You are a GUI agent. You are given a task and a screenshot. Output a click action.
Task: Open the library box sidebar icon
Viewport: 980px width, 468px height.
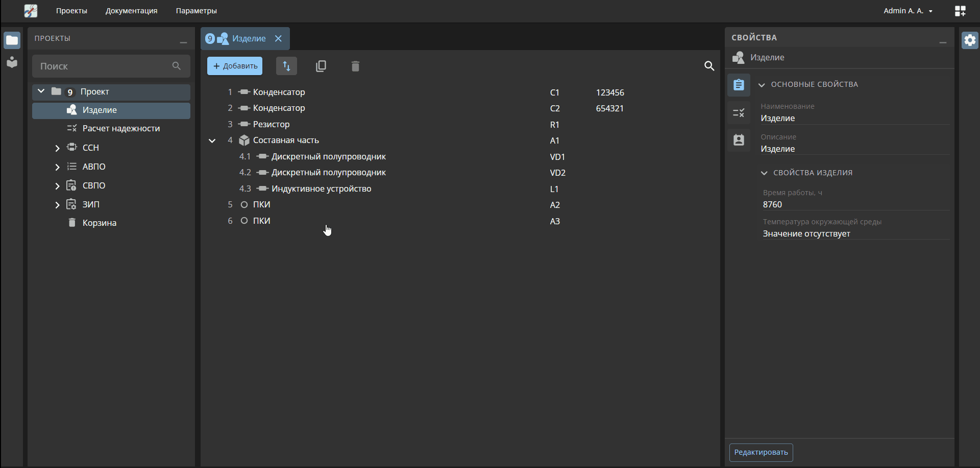point(12,62)
